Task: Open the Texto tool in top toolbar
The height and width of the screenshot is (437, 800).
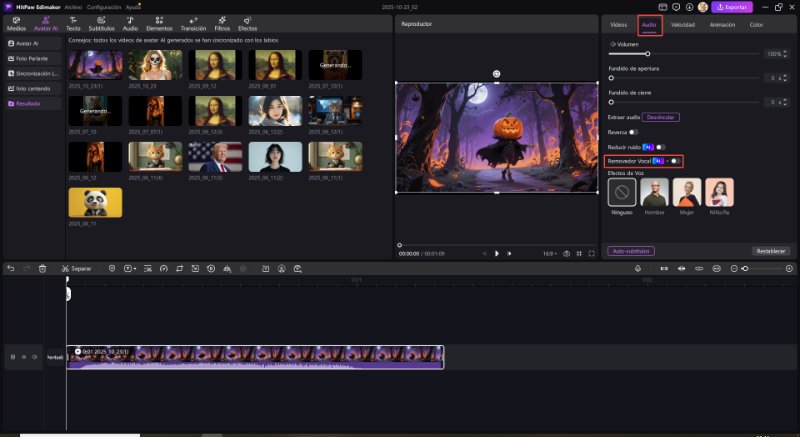Action: [73, 25]
